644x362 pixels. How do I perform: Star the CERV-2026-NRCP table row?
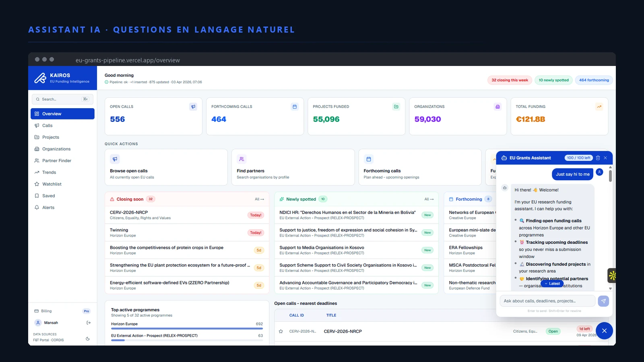tap(281, 331)
